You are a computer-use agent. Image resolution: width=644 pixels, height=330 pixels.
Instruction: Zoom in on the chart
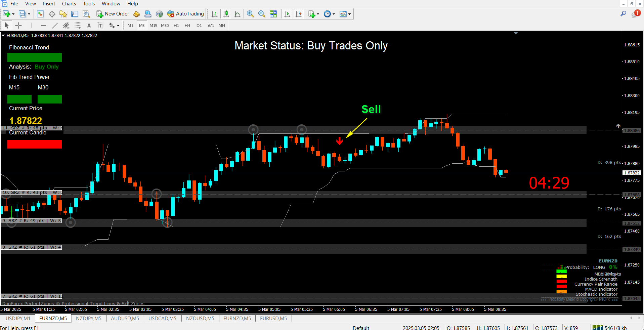pos(250,14)
